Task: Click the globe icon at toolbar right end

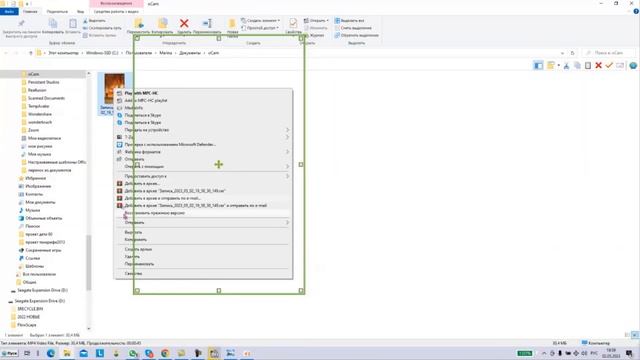Action: pos(633,65)
